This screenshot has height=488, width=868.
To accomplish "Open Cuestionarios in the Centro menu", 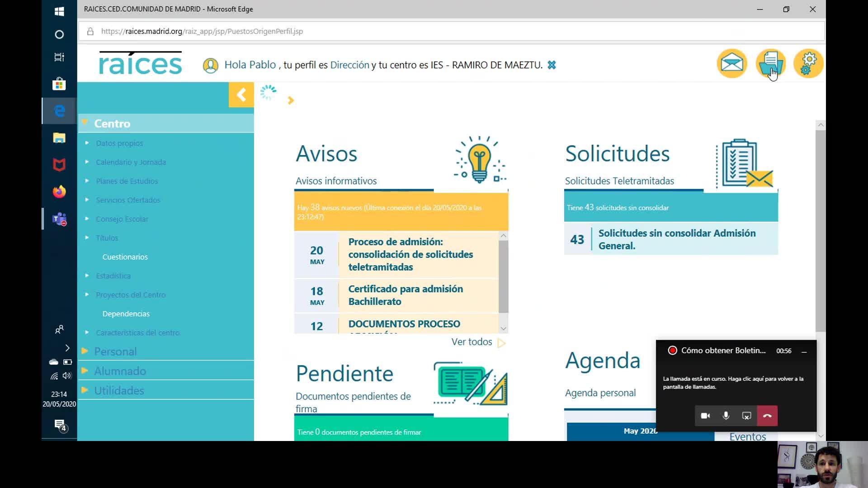I will coord(125,257).
